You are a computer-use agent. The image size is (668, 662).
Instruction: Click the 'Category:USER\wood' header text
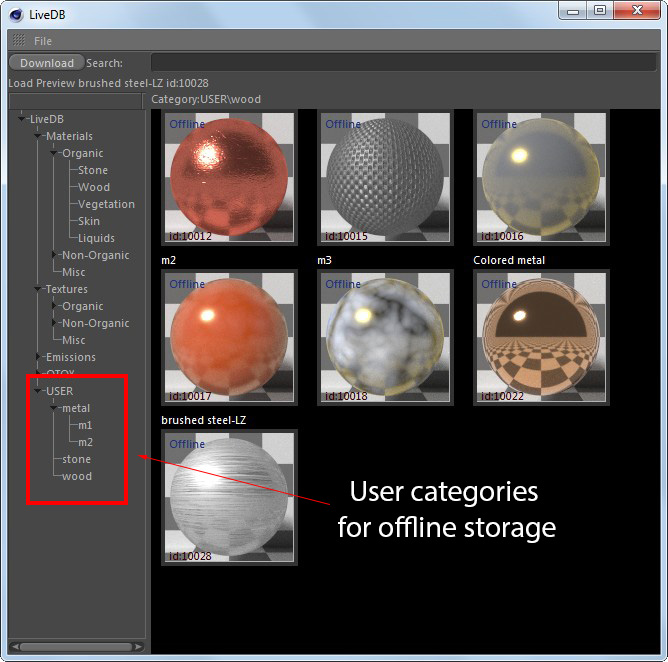[206, 99]
